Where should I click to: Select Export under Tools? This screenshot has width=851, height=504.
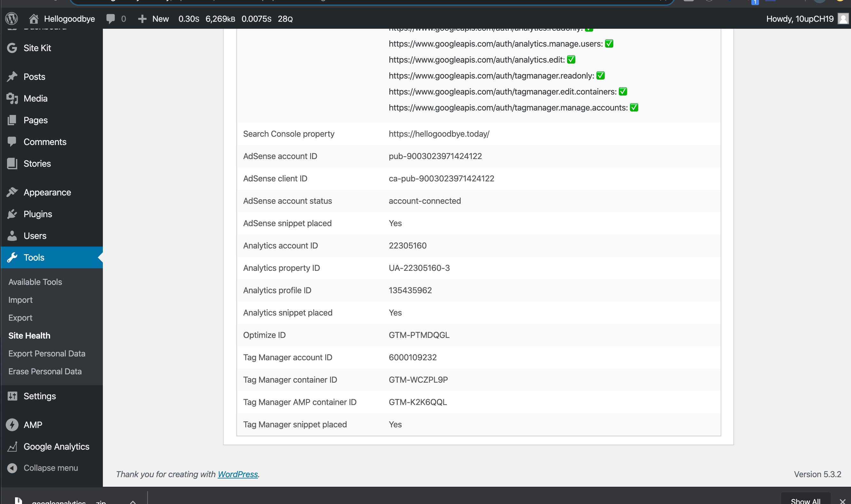[x=20, y=317]
